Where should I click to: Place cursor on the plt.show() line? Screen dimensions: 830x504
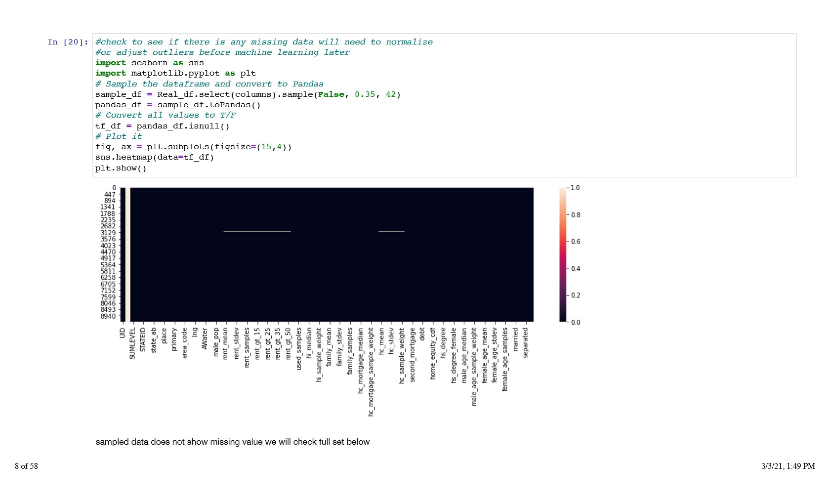click(x=121, y=168)
